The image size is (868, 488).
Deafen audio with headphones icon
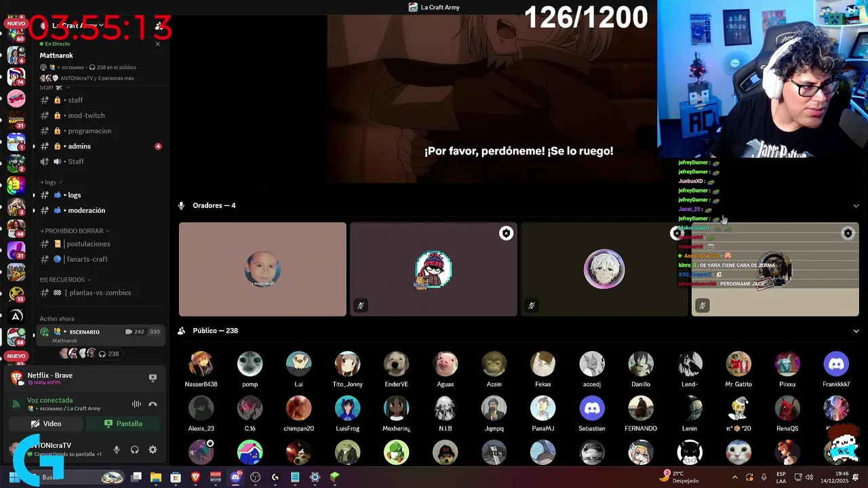point(134,449)
